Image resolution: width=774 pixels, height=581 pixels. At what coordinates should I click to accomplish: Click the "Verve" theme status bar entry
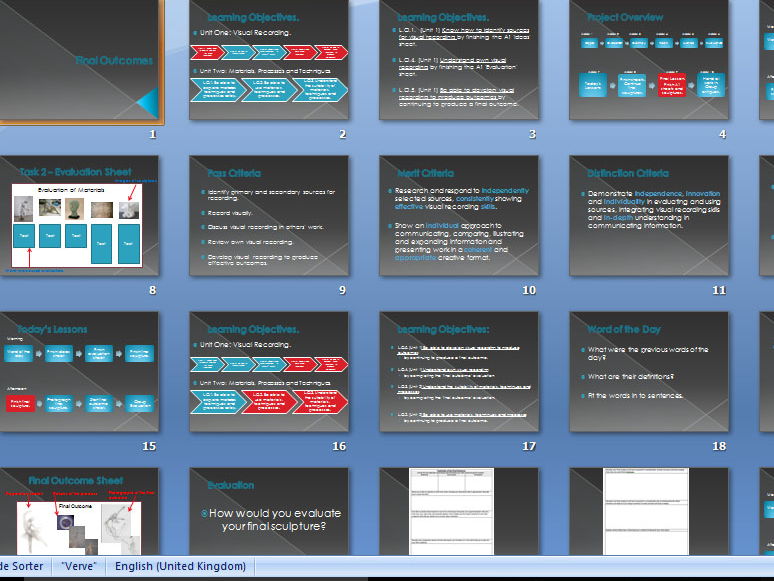pos(79,566)
